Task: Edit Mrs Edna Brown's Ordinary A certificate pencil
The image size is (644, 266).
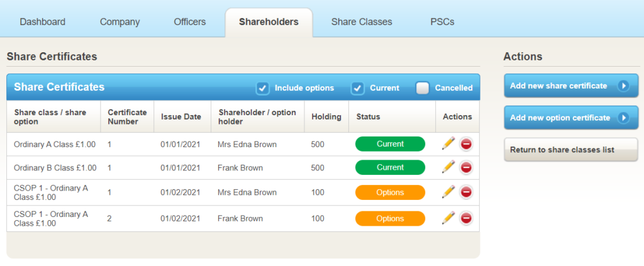Action: coord(448,144)
